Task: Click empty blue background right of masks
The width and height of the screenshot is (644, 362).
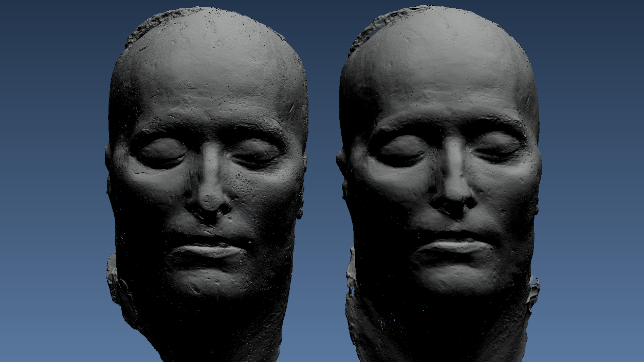Action: (x=594, y=181)
